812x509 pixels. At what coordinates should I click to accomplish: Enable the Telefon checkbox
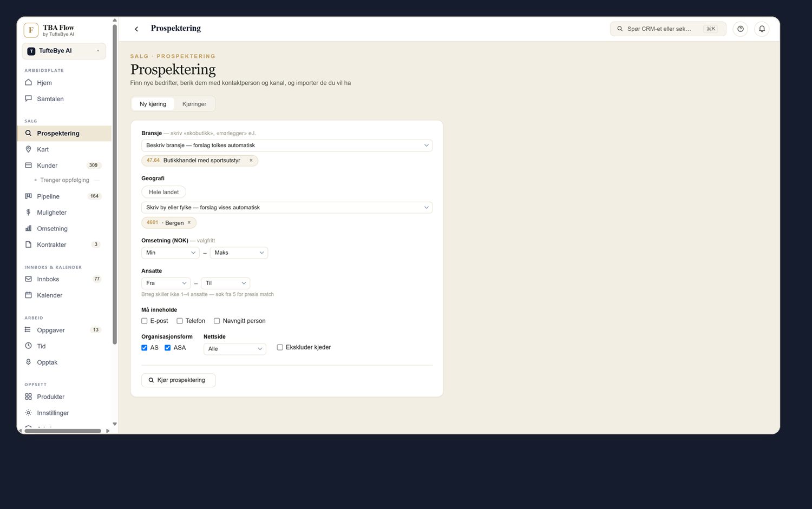coord(180,321)
